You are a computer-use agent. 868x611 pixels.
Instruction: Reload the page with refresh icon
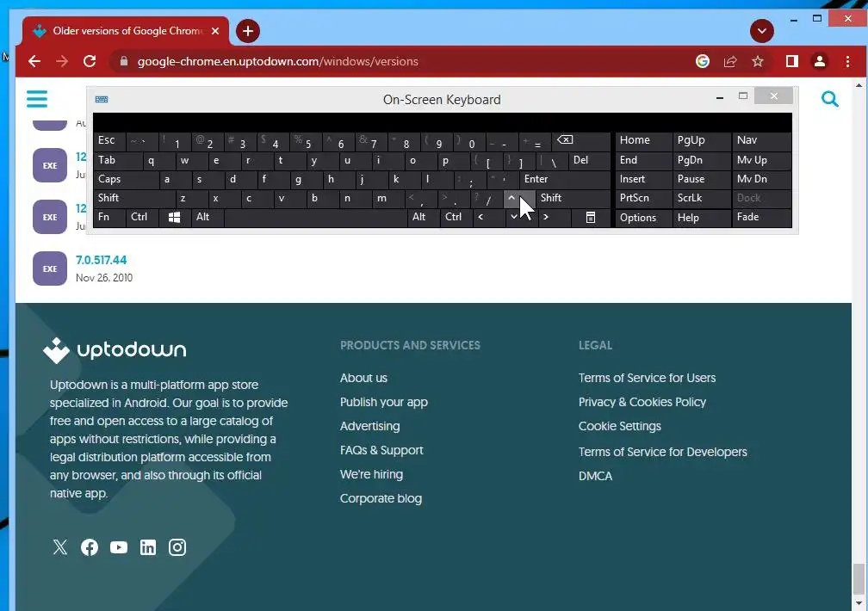tap(90, 61)
